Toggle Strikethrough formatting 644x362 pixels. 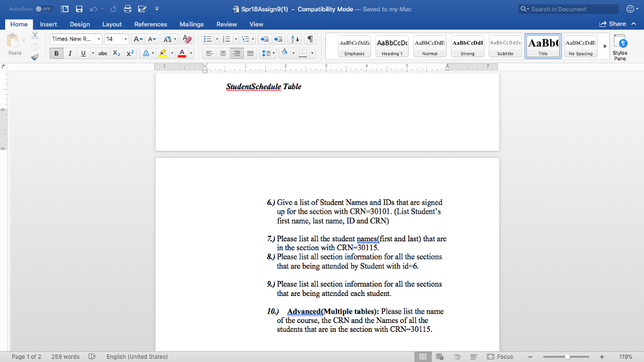click(103, 53)
